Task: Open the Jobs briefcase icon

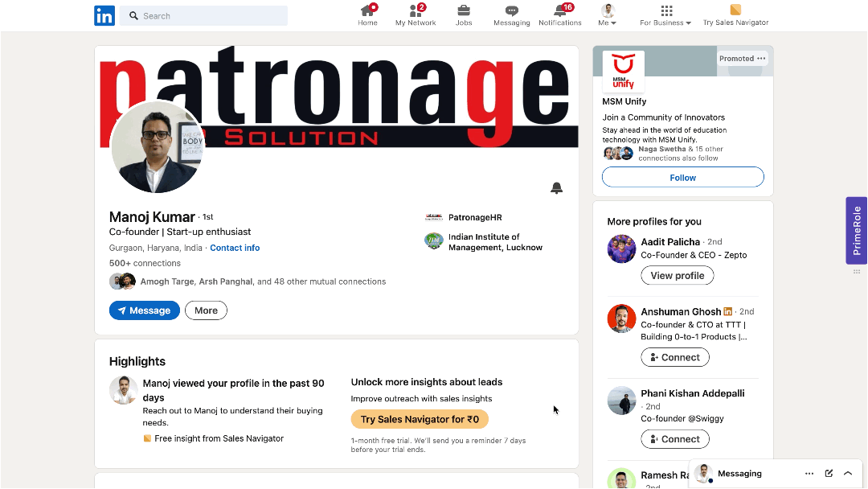Action: [x=464, y=10]
